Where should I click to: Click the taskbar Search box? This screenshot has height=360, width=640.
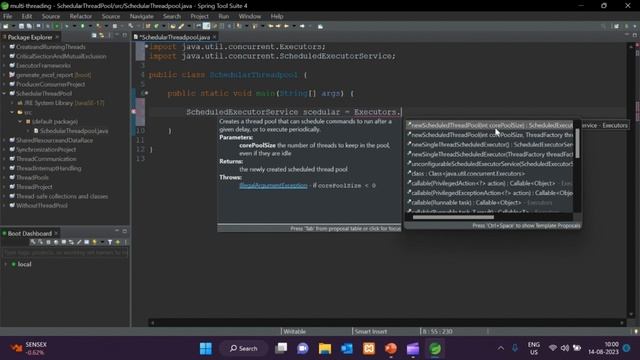(244, 349)
